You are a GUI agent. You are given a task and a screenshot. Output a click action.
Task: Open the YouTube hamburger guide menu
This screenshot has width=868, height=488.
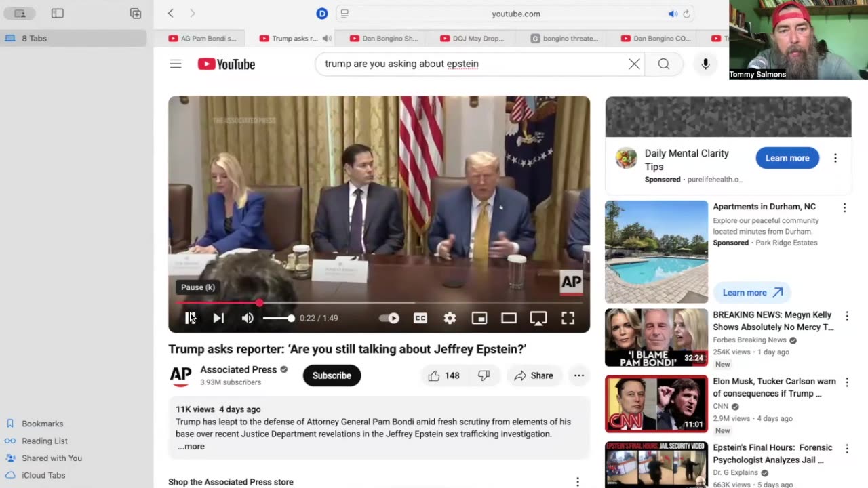click(176, 64)
